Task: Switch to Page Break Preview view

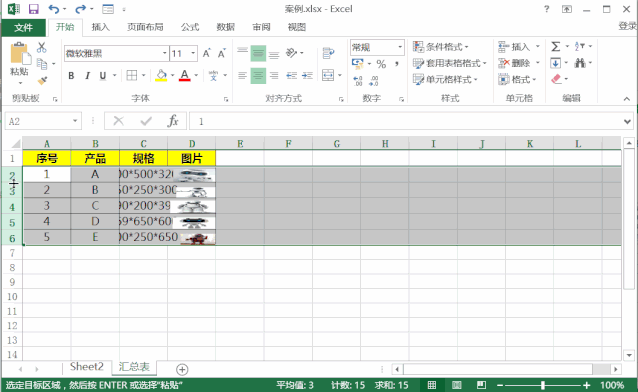Action: click(481, 385)
